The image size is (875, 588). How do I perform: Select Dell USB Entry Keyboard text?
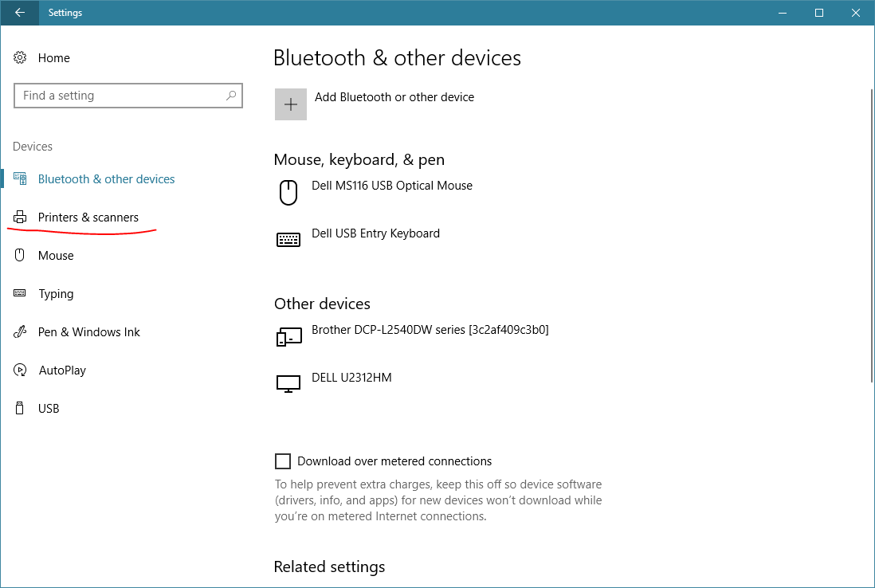[x=375, y=233]
